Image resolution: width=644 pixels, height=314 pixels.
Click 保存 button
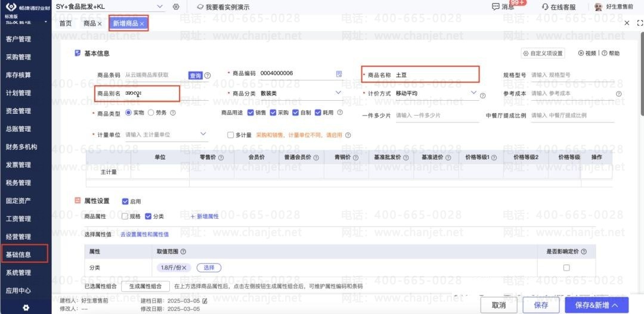pyautogui.click(x=541, y=305)
